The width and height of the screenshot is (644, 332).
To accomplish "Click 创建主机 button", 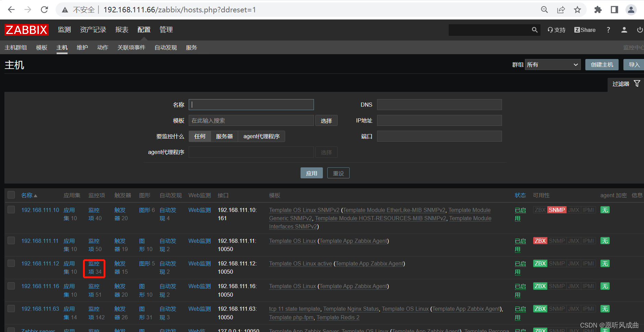I will 602,64.
